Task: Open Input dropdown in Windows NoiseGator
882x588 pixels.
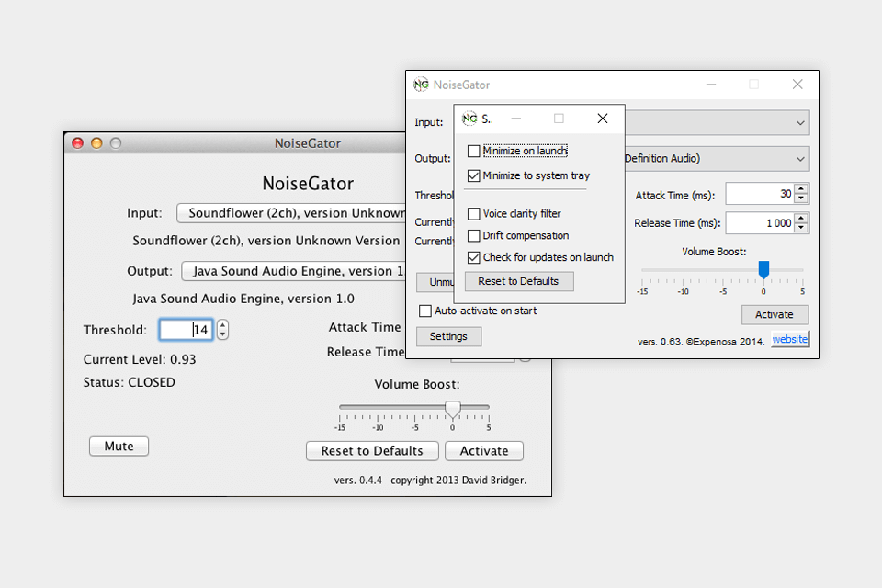Action: pos(800,123)
